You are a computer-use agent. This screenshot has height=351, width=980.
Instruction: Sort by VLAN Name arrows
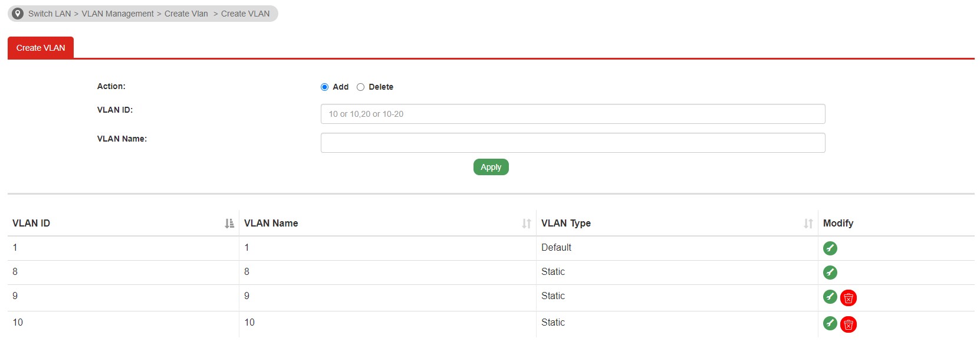(x=527, y=224)
